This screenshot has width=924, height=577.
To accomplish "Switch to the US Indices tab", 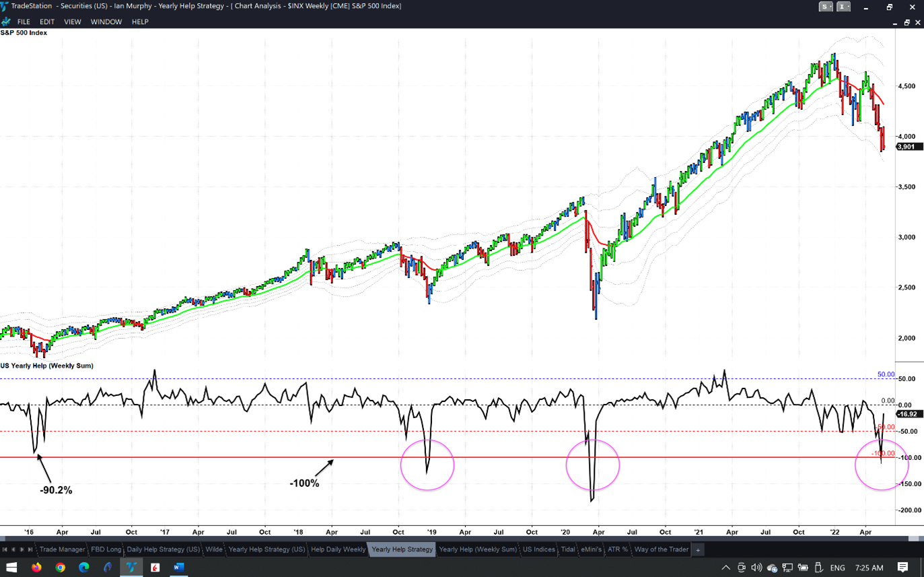I will point(539,549).
